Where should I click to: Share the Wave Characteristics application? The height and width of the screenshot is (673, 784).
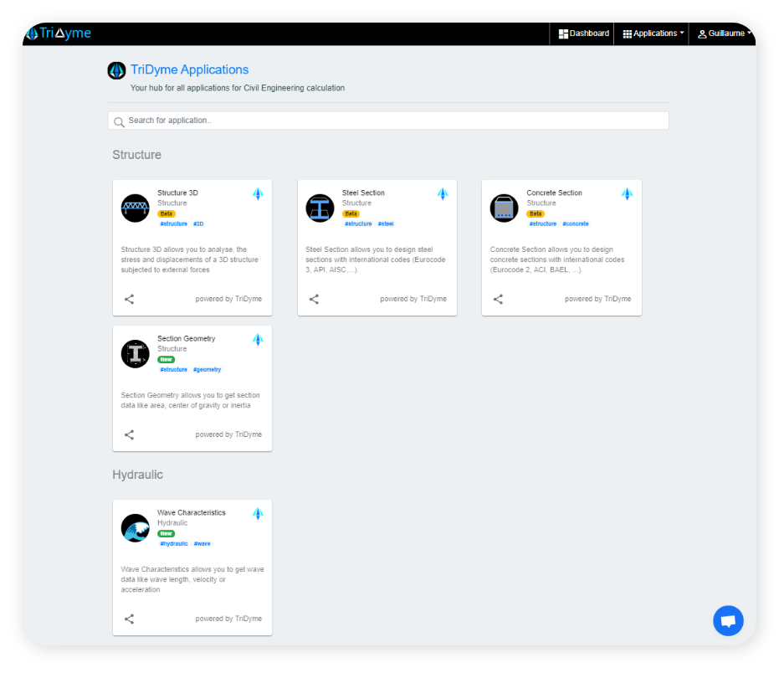tap(129, 619)
